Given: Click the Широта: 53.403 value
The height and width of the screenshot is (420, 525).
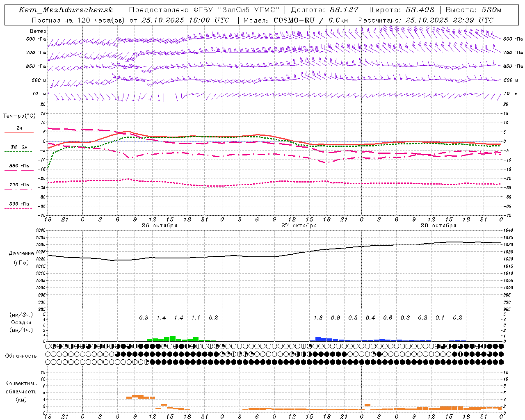Looking at the screenshot, I should (x=402, y=10).
